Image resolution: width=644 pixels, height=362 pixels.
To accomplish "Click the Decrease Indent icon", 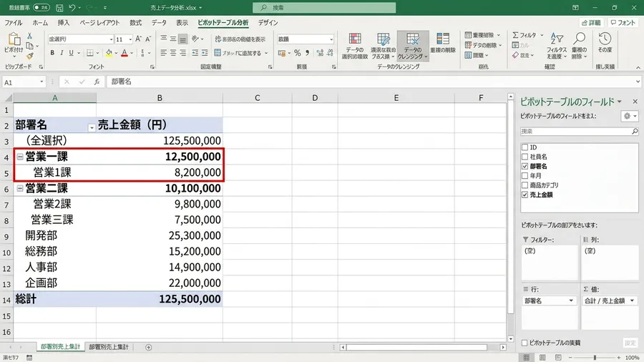I will click(195, 53).
